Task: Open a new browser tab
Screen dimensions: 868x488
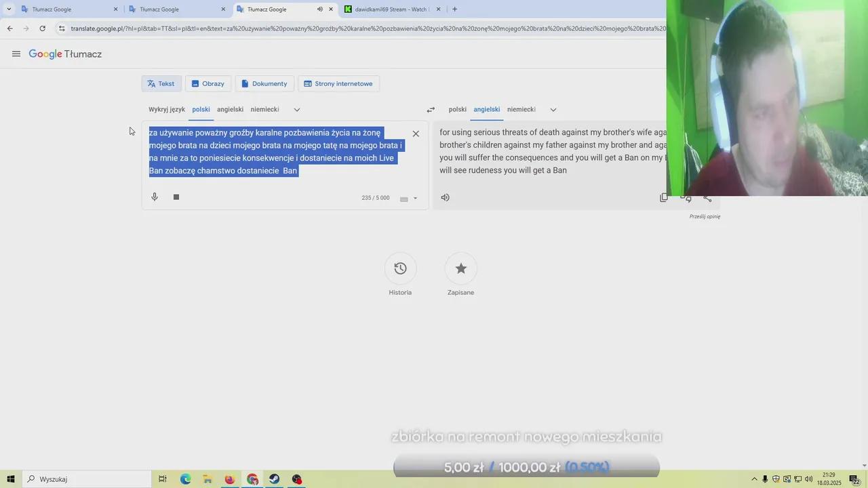Action: pos(454,9)
